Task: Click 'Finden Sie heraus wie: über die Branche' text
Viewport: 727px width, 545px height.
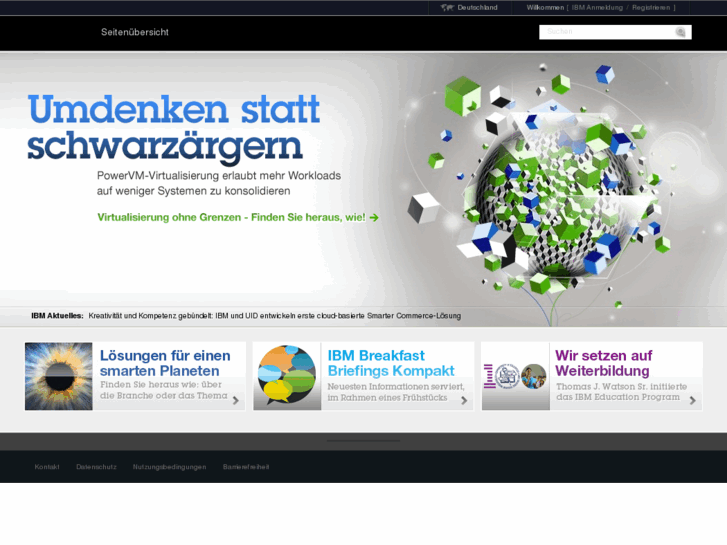Action: 163,390
